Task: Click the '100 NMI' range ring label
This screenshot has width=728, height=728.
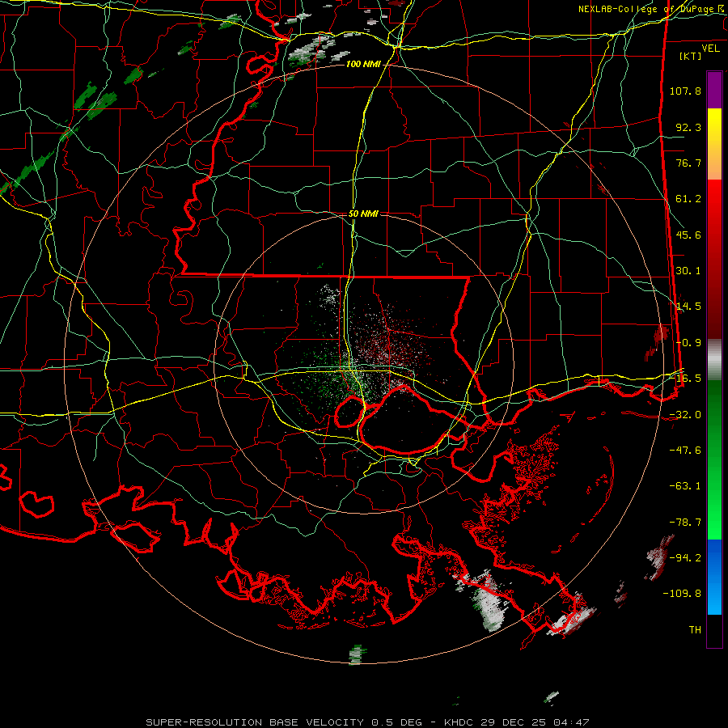Action: [x=362, y=64]
